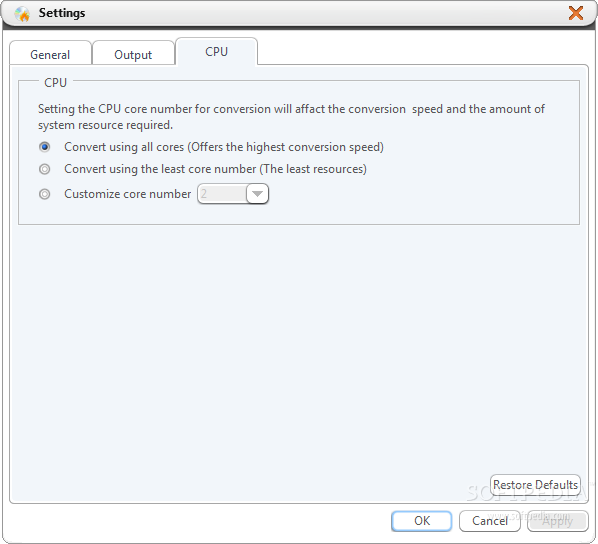Choose the least core number radio circle
Screen dimensions: 598x544
[45, 169]
